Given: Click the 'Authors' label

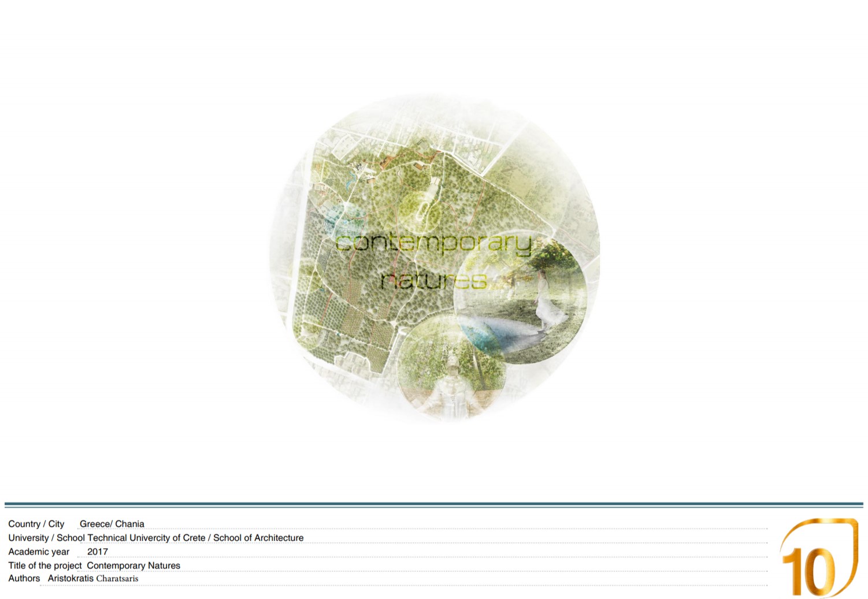Looking at the screenshot, I should [x=24, y=578].
